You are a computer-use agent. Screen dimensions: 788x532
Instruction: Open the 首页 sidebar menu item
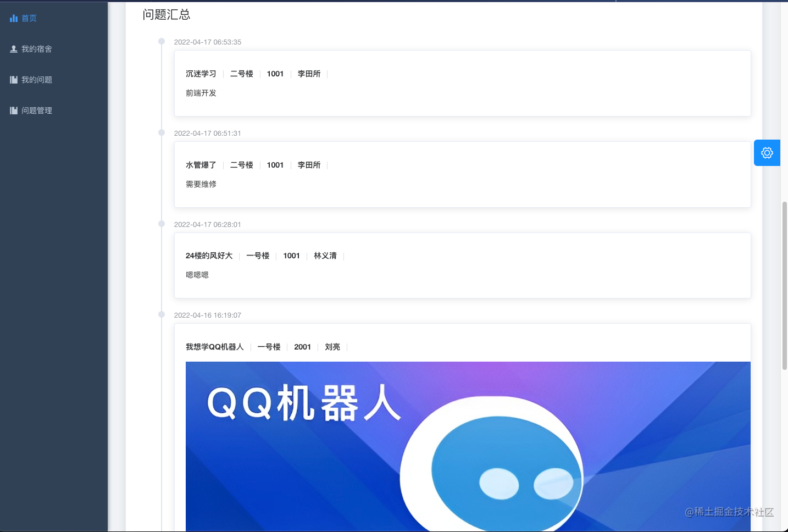coord(54,18)
